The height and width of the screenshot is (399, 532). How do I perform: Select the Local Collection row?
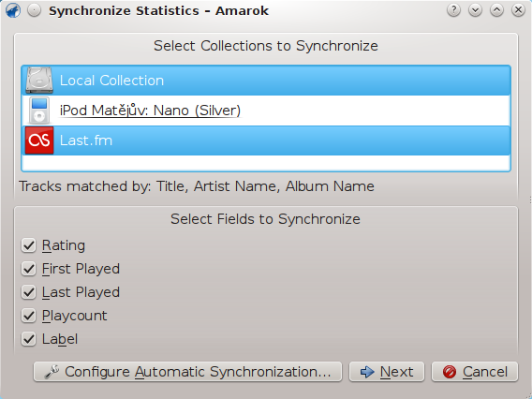click(x=266, y=81)
